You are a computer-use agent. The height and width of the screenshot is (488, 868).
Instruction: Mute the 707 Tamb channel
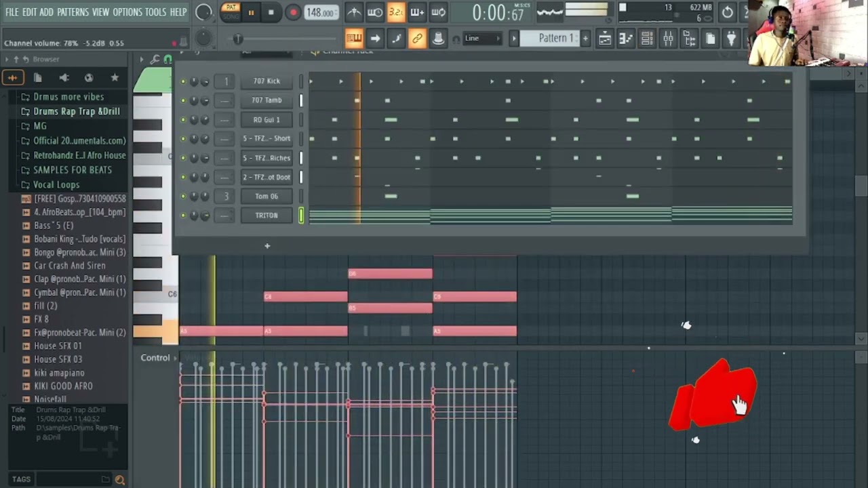coord(182,100)
